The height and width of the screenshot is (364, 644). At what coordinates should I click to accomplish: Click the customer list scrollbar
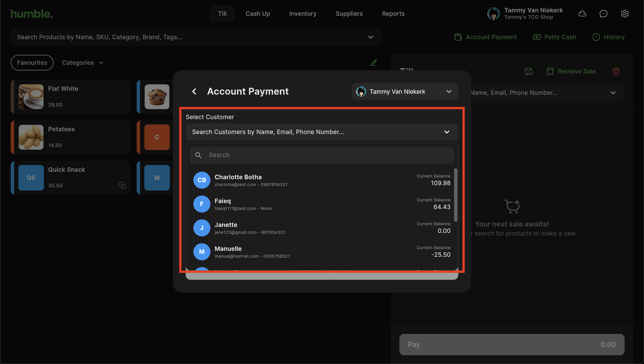coord(456,195)
